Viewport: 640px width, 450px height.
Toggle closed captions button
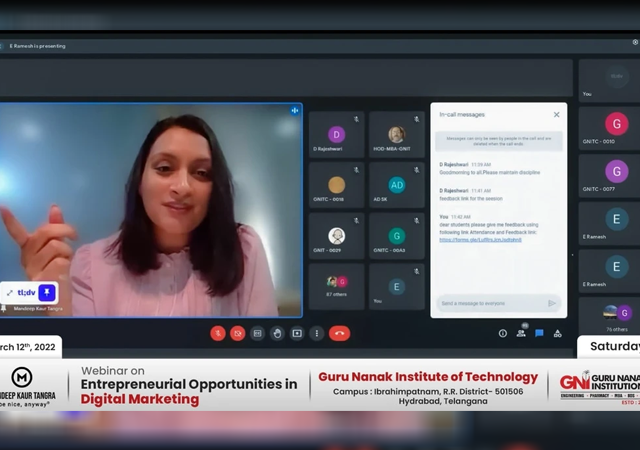pyautogui.click(x=258, y=334)
